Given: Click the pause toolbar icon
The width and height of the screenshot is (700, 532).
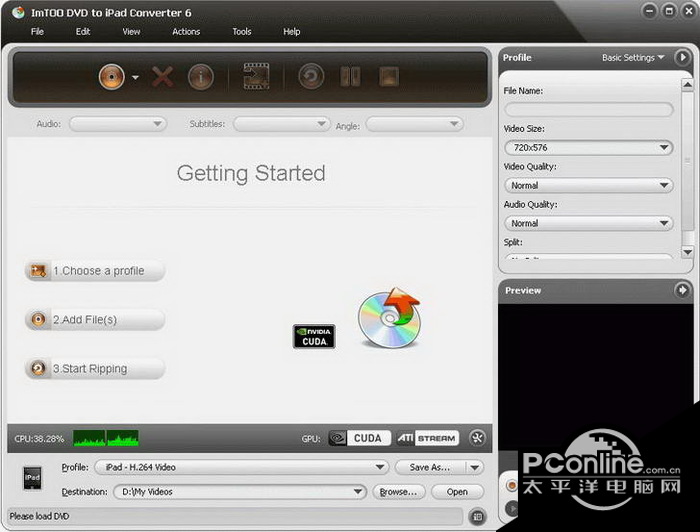Looking at the screenshot, I should [350, 77].
